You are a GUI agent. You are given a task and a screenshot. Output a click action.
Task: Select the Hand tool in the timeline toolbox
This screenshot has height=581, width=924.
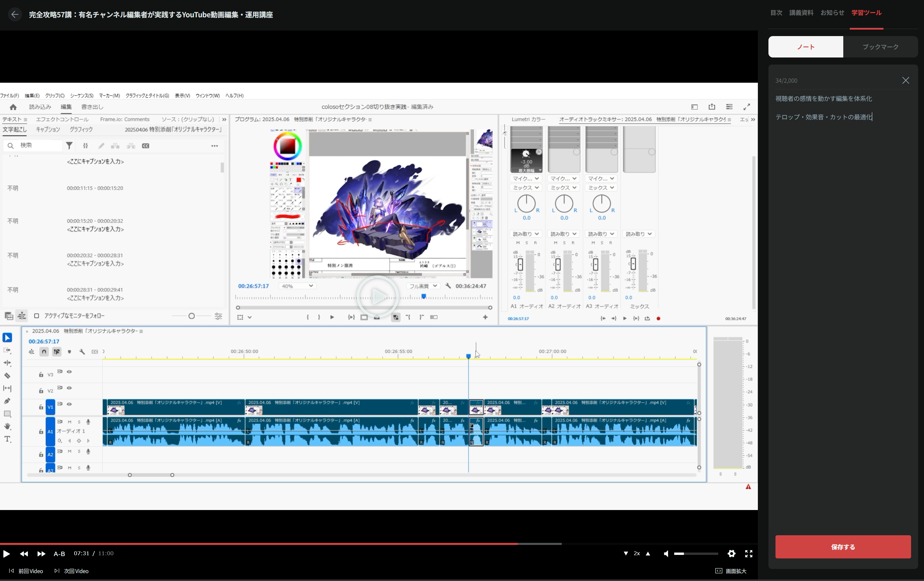[7, 426]
